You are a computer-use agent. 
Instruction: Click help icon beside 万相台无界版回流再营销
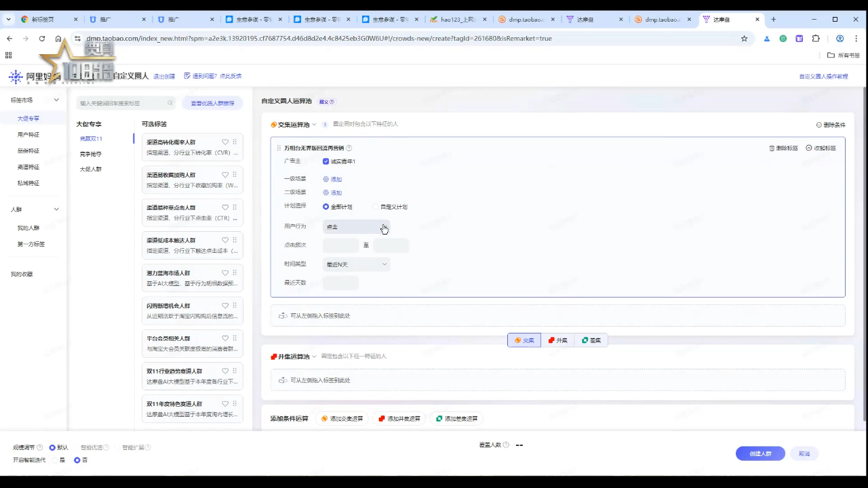[x=349, y=148]
